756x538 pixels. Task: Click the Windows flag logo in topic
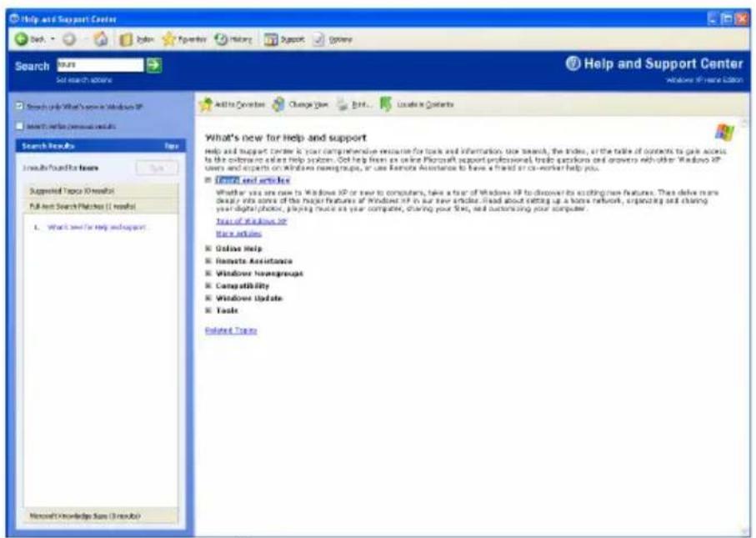pyautogui.click(x=724, y=133)
